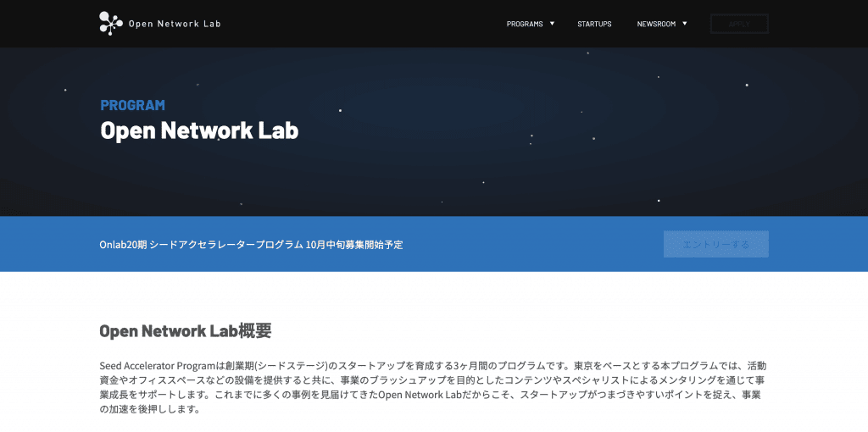Click the Seed Accelerator Program description paragraph
868x432 pixels.
pyautogui.click(x=433, y=388)
